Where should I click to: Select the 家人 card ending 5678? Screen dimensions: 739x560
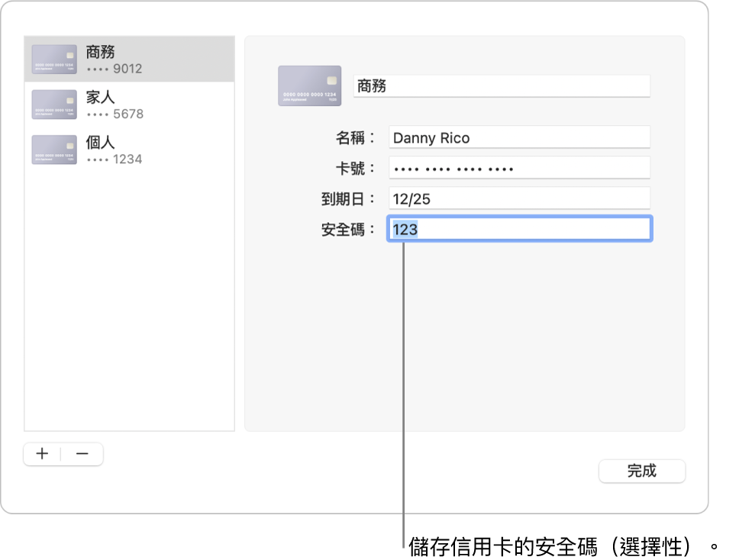coord(129,105)
